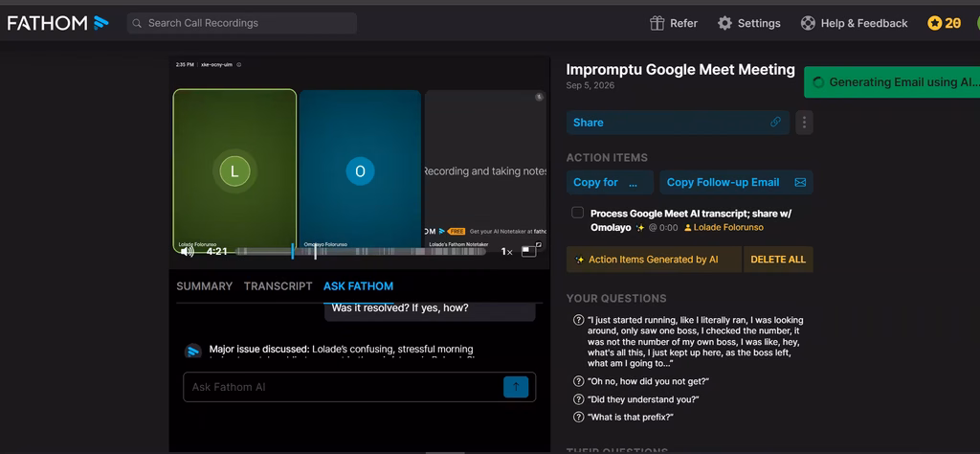Click question icon beside 'Oh no, how did you not get?'

click(579, 381)
